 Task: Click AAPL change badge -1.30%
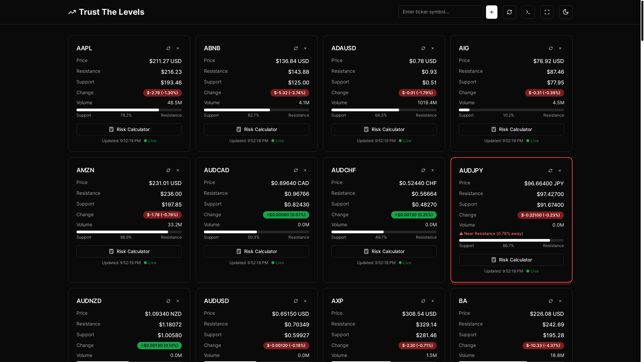pos(162,93)
